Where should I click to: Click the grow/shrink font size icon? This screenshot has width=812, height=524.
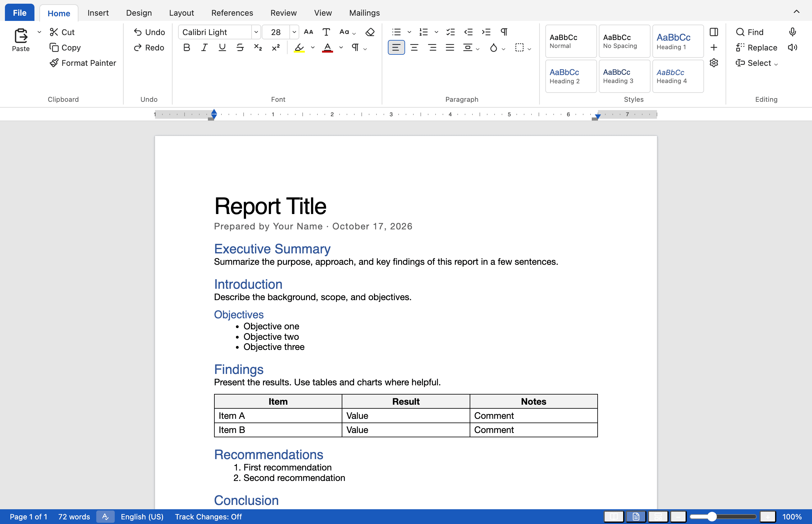[308, 32]
